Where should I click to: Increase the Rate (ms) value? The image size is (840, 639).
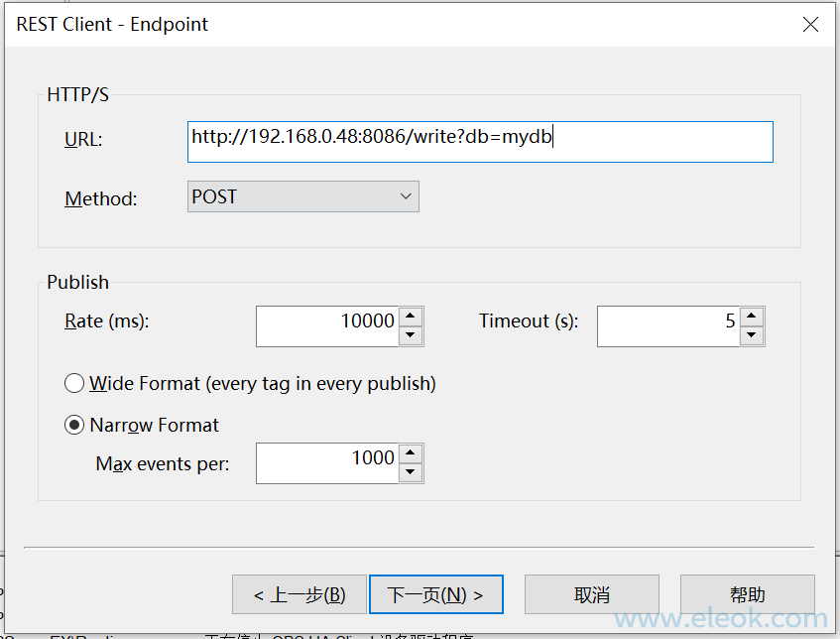click(412, 317)
